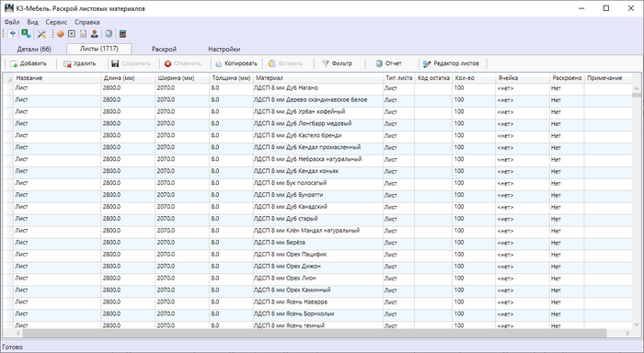Select 'ЛДСП 8 мм Бук полосатый' cell
The width and height of the screenshot is (644, 353).
click(x=318, y=184)
